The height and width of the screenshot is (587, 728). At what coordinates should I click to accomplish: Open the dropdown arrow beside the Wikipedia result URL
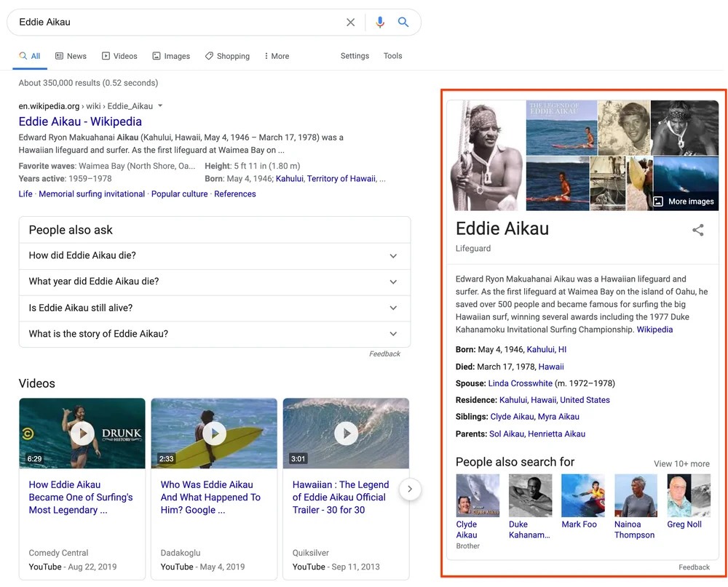pos(159,105)
